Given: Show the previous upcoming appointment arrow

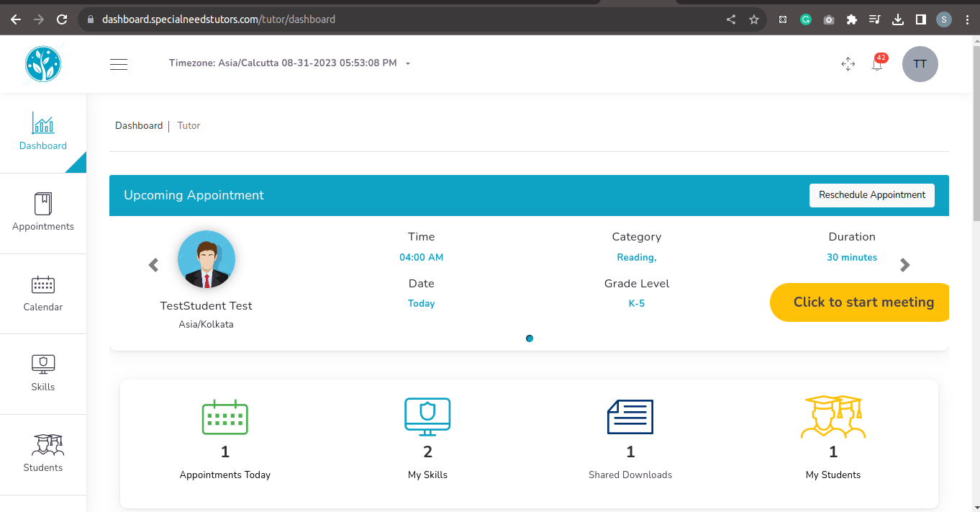Looking at the screenshot, I should click(x=153, y=265).
